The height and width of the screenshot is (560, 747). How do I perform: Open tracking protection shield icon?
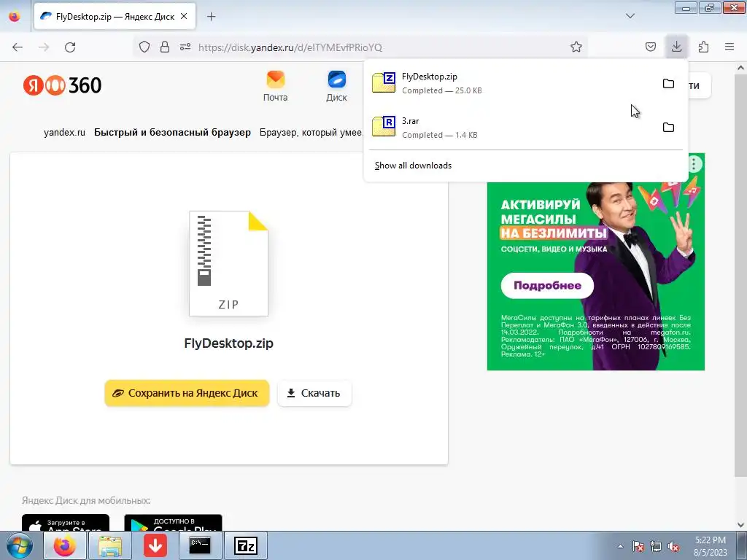[x=144, y=47]
